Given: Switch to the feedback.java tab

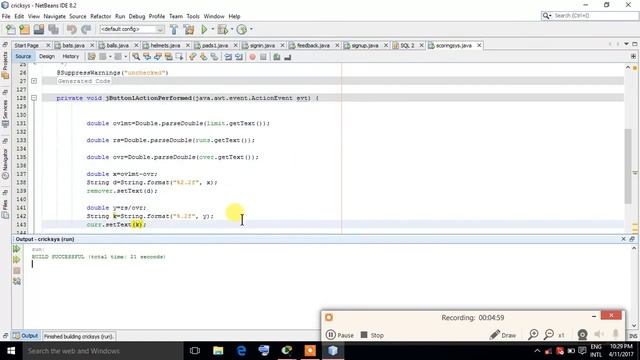Looking at the screenshot, I should pyautogui.click(x=313, y=45).
